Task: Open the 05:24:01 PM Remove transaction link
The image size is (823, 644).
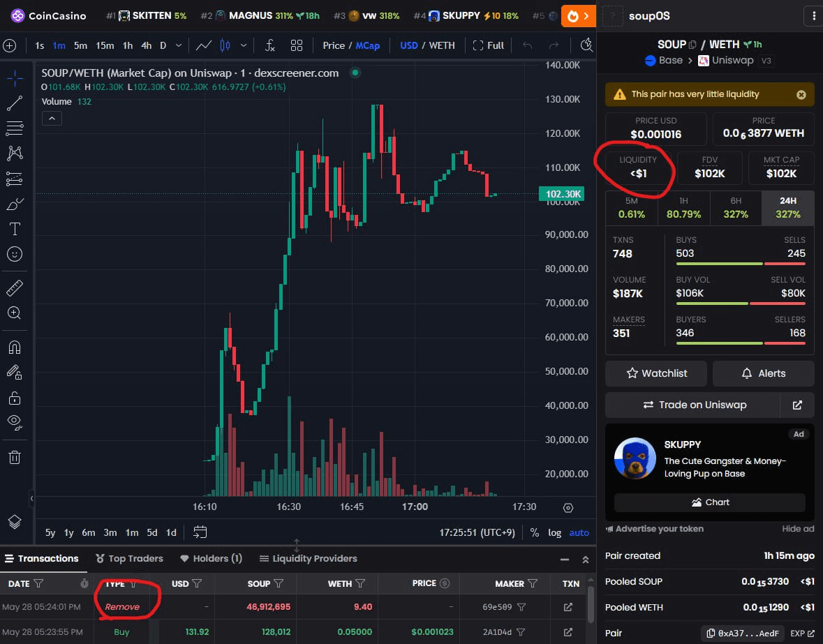Action: tap(568, 607)
